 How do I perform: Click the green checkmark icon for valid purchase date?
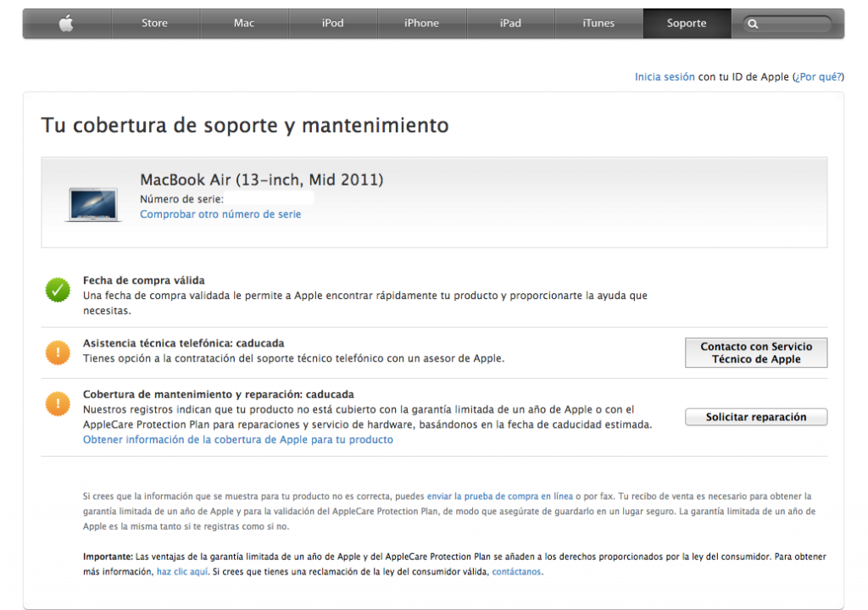coord(58,290)
